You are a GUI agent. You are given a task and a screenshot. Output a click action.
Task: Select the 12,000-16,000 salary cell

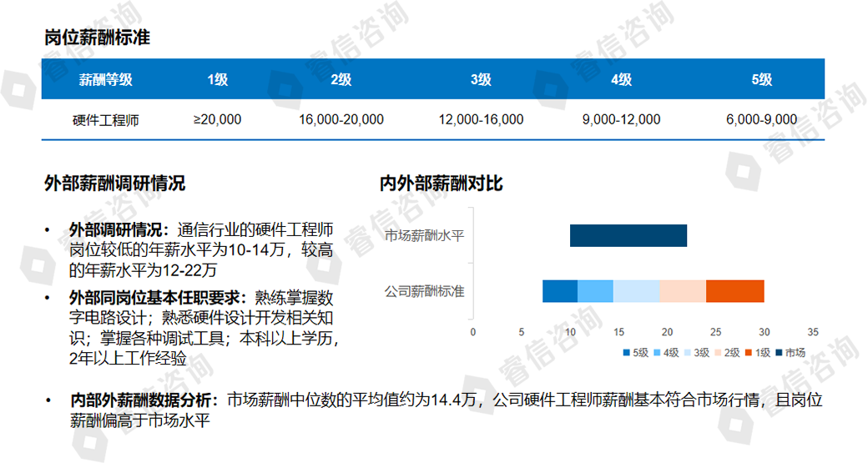(x=481, y=120)
